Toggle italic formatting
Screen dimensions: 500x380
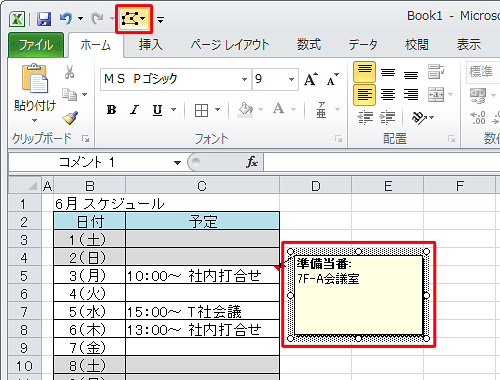click(x=135, y=109)
